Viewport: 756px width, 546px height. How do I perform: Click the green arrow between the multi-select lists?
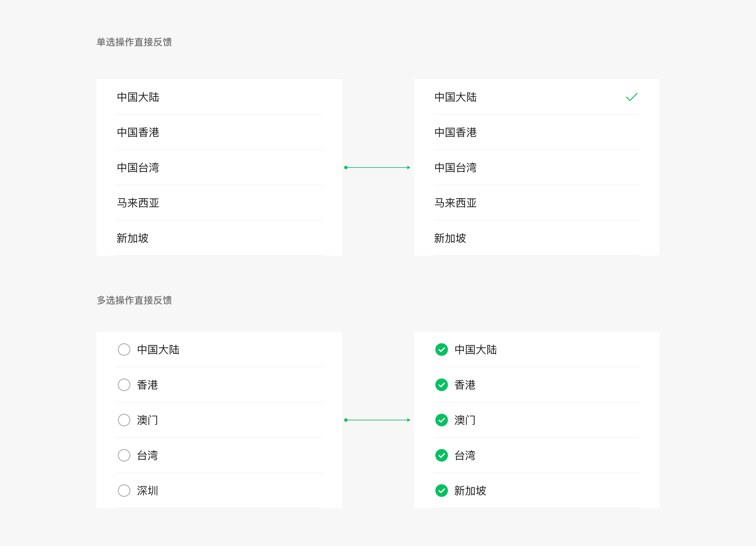(x=377, y=420)
